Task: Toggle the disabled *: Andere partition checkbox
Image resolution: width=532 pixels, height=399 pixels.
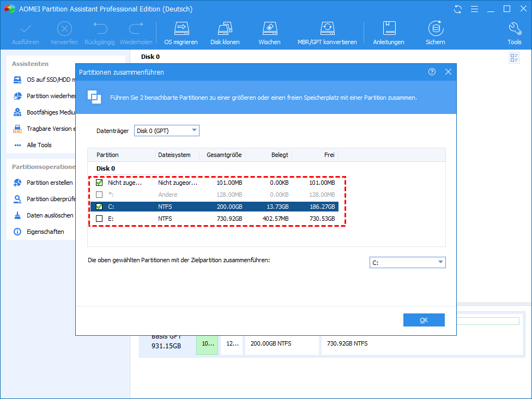Action: (99, 195)
